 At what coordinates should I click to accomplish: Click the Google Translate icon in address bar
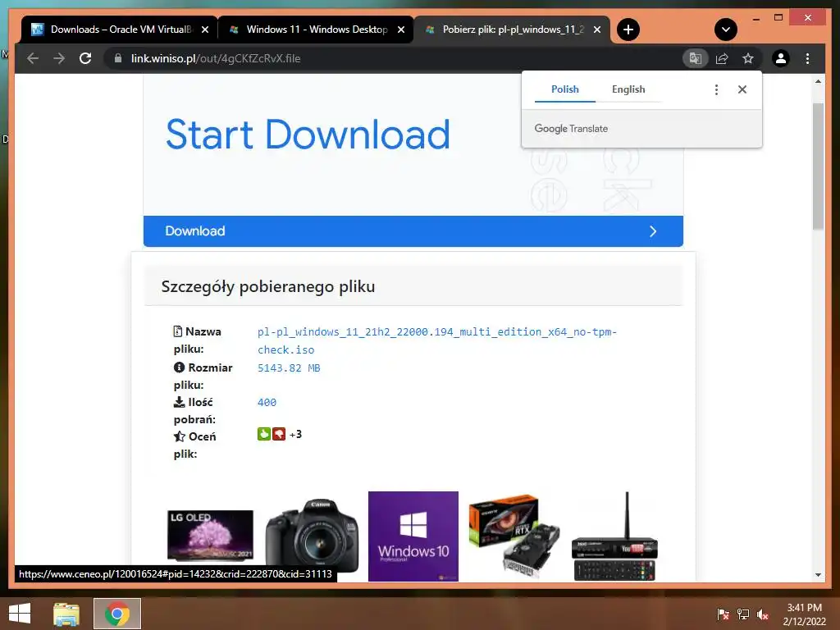click(696, 58)
